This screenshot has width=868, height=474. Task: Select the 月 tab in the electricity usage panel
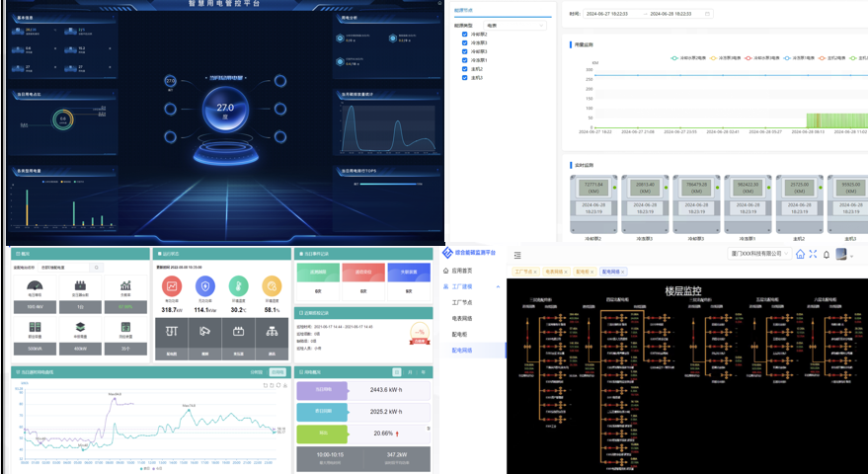(x=410, y=372)
